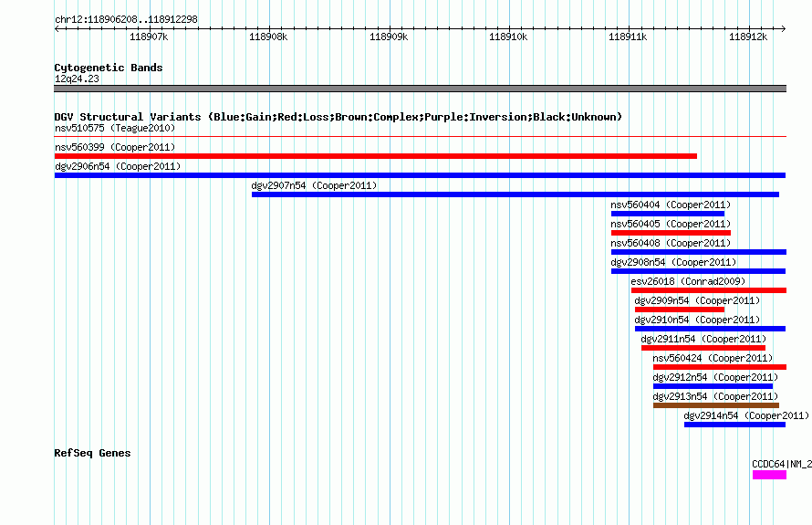Click the 12q24.23 band label
The image size is (812, 525).
pos(77,79)
